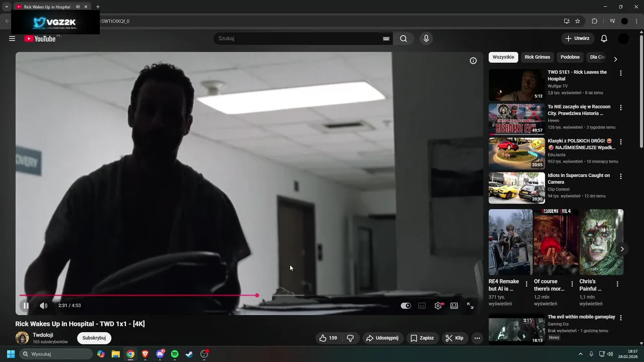Open Klasyki z POLSKICH DRÓG video title
644x362 pixels.
click(x=581, y=144)
